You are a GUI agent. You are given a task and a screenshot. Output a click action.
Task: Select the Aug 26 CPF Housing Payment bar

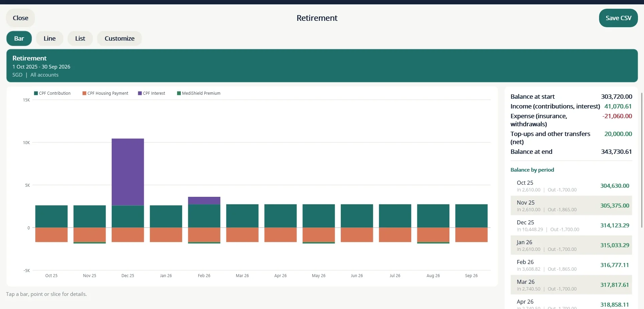pos(433,235)
